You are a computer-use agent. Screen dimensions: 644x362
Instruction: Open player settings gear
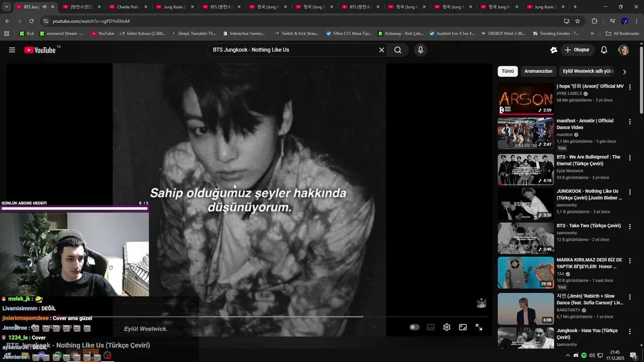pyautogui.click(x=447, y=327)
